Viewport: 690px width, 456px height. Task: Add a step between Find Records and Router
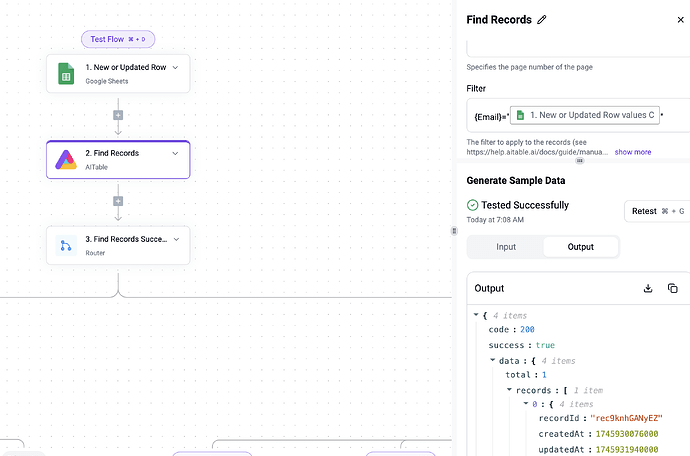(x=118, y=201)
